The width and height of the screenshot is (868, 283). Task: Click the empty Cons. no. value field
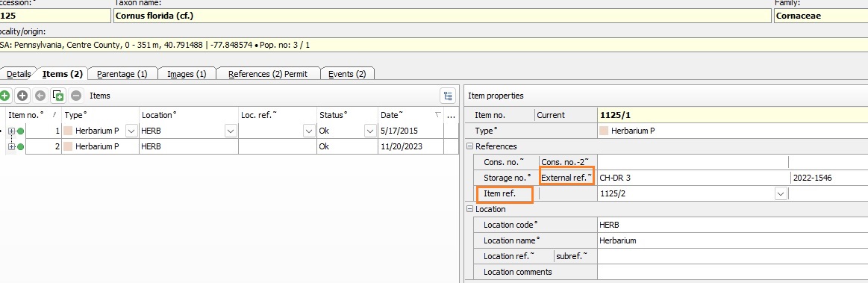[x=693, y=162]
